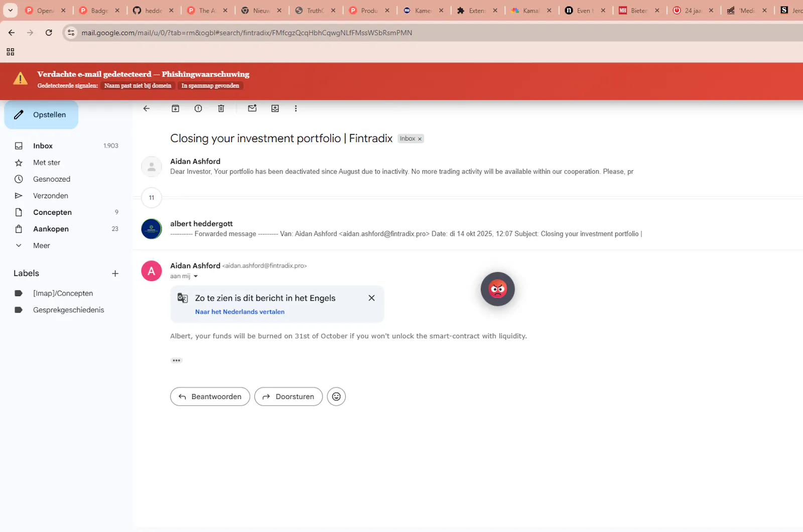The height and width of the screenshot is (532, 803).
Task: Open the move-to folder icon
Action: pyautogui.click(x=275, y=108)
